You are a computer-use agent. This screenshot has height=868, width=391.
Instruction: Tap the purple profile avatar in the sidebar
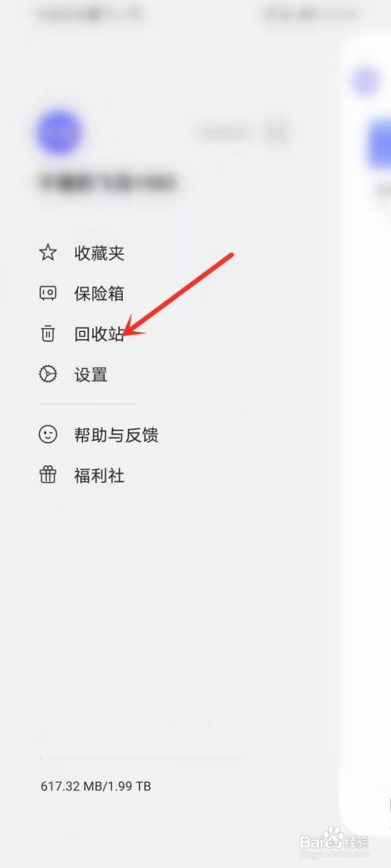tap(59, 132)
